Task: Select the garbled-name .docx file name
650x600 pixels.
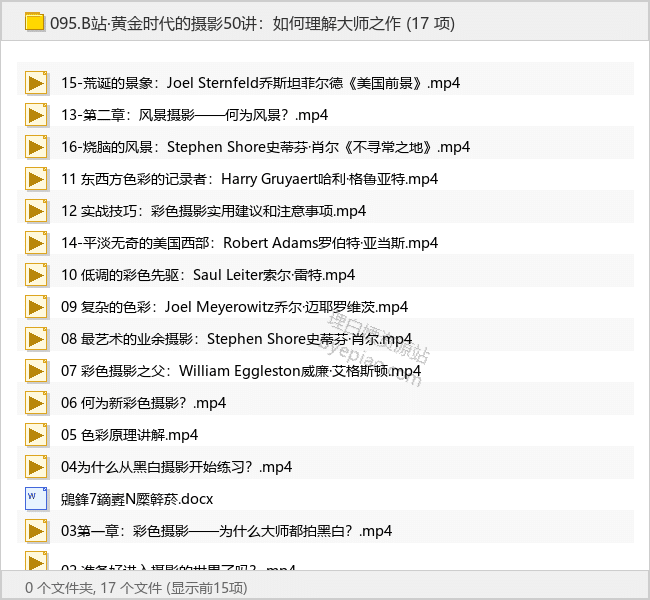Action: 137,499
